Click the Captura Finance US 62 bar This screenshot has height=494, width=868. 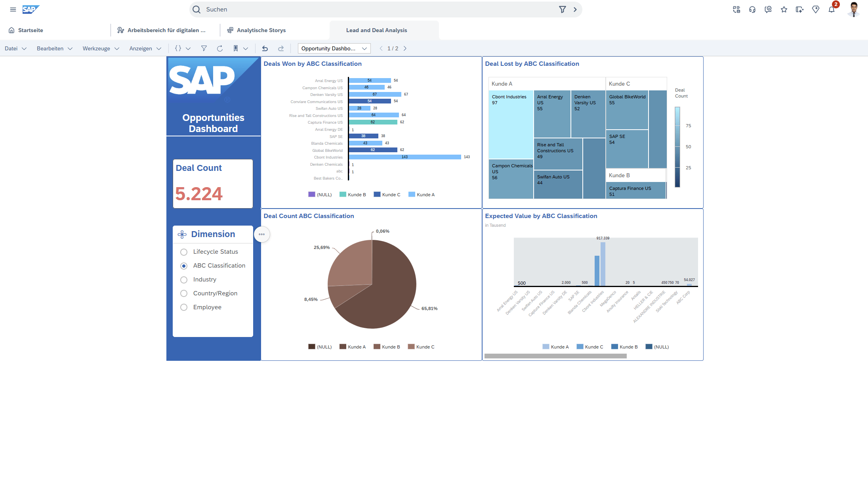pyautogui.click(x=373, y=122)
